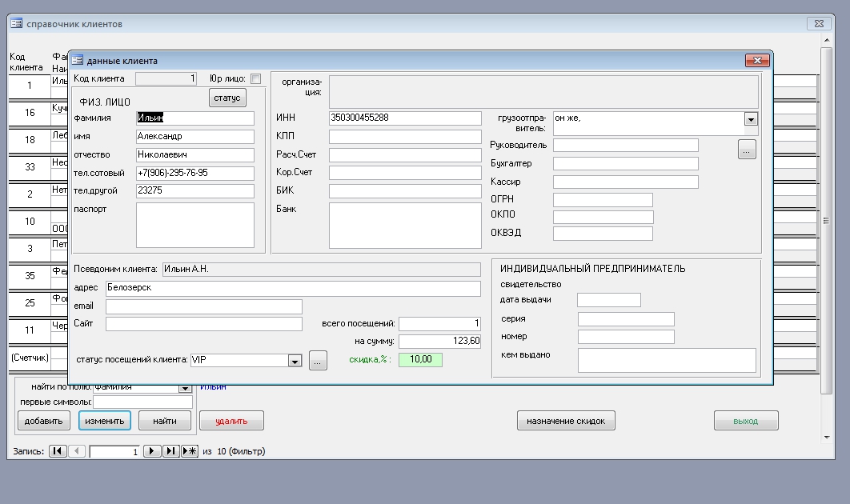Viewport: 850px width, 504px height.
Task: Go to previous record in navigator
Action: point(77,451)
